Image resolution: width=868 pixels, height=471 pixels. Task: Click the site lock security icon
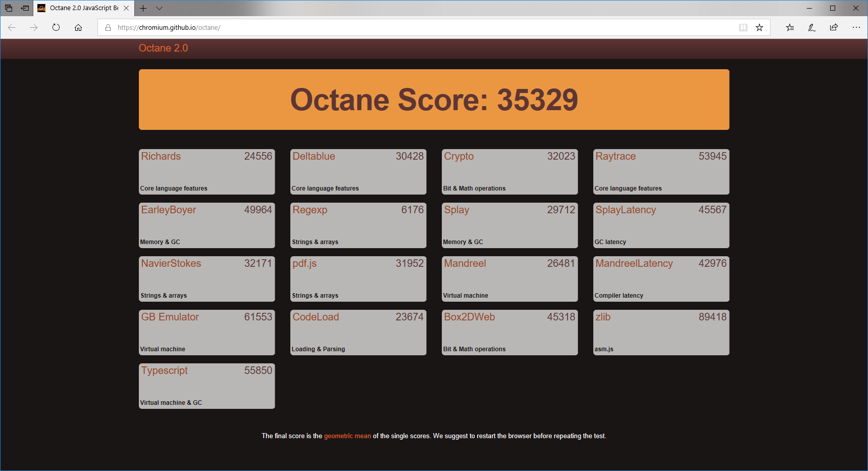pos(108,27)
